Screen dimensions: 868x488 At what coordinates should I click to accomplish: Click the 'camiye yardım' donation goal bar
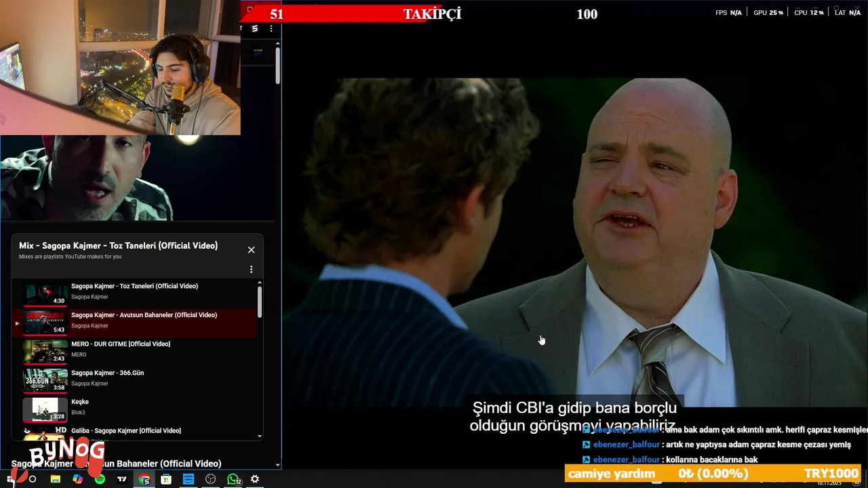tap(713, 474)
